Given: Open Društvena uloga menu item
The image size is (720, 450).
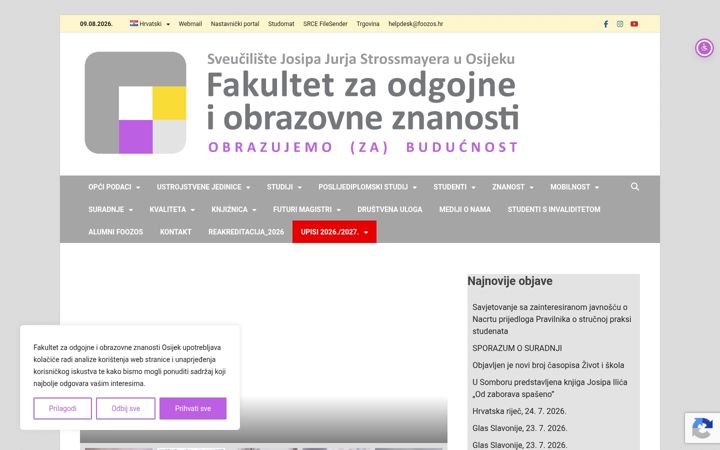Looking at the screenshot, I should click(390, 209).
